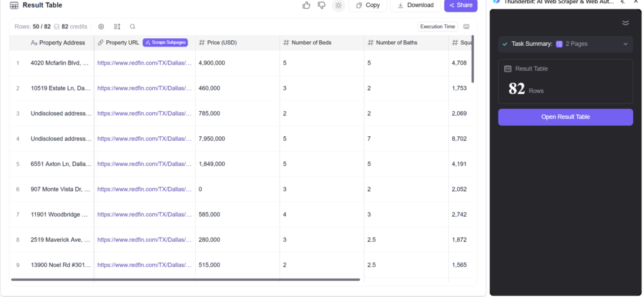Screen dimensions: 644x297
Task: Click the keyboard icon beside Execution Time
Action: click(466, 26)
